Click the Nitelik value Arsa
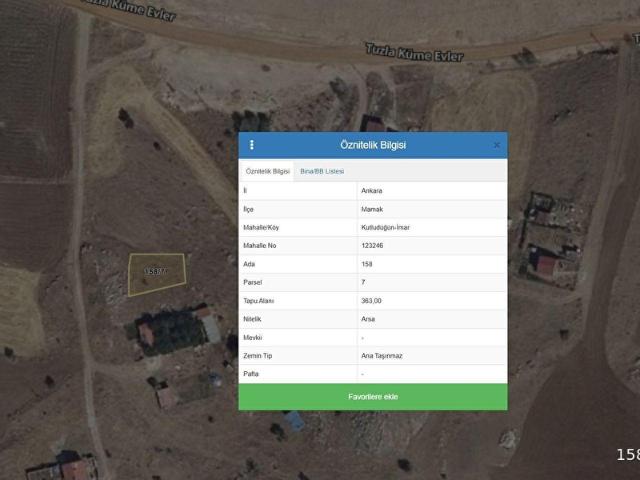 pos(367,318)
